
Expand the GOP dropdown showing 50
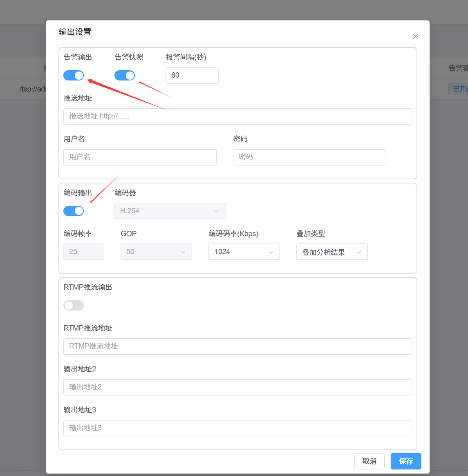pos(156,252)
